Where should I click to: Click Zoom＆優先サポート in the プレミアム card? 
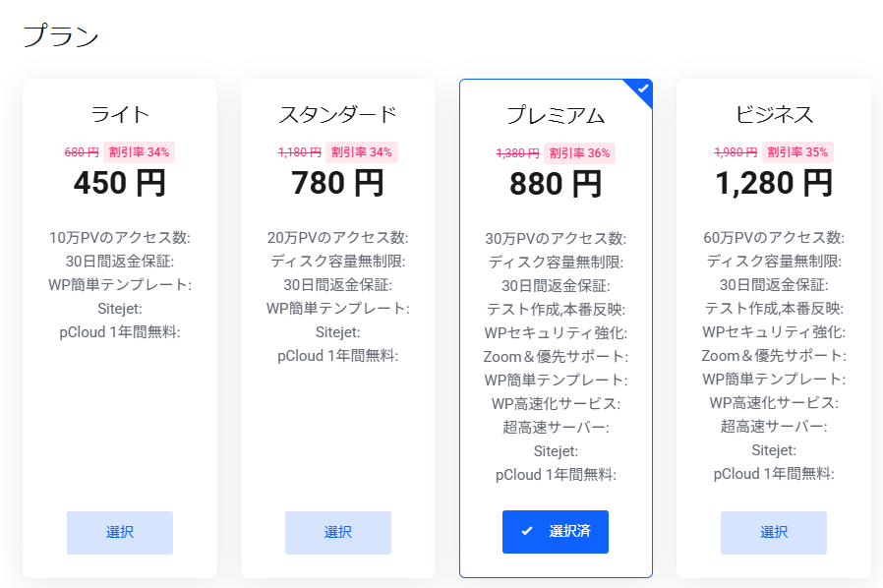(x=556, y=356)
